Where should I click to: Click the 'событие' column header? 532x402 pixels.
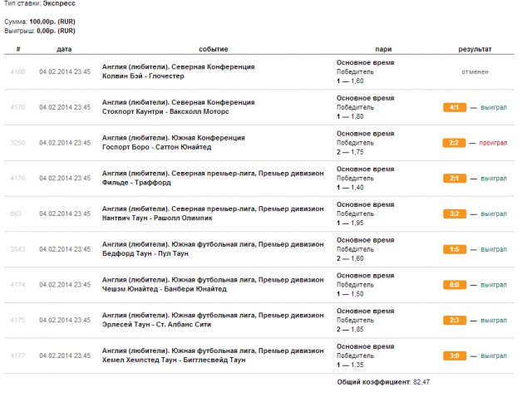tap(214, 49)
